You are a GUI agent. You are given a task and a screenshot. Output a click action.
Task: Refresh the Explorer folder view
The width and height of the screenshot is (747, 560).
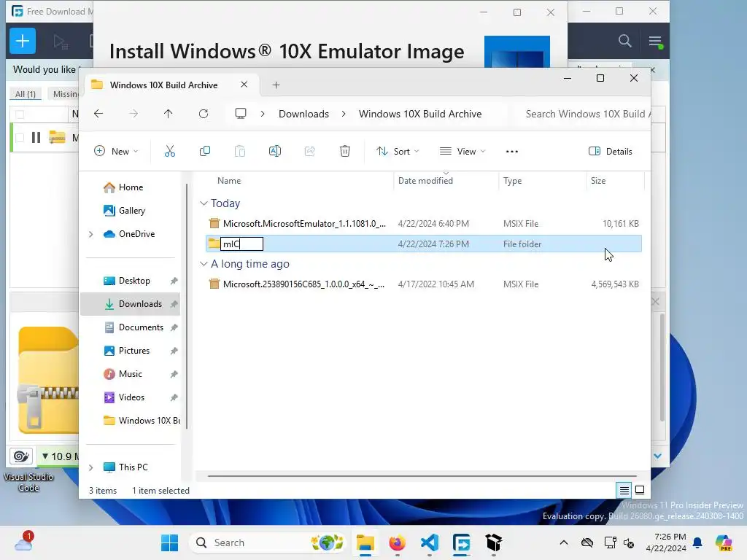coord(204,114)
